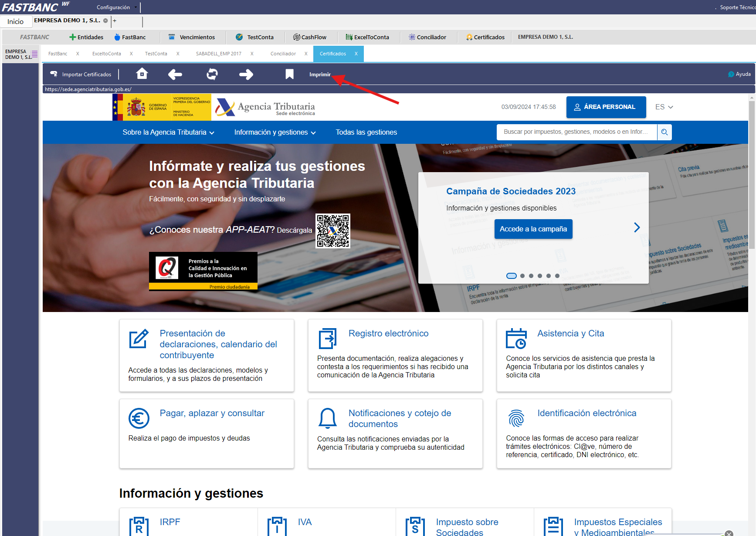Open the Configuración dropdown

(116, 7)
